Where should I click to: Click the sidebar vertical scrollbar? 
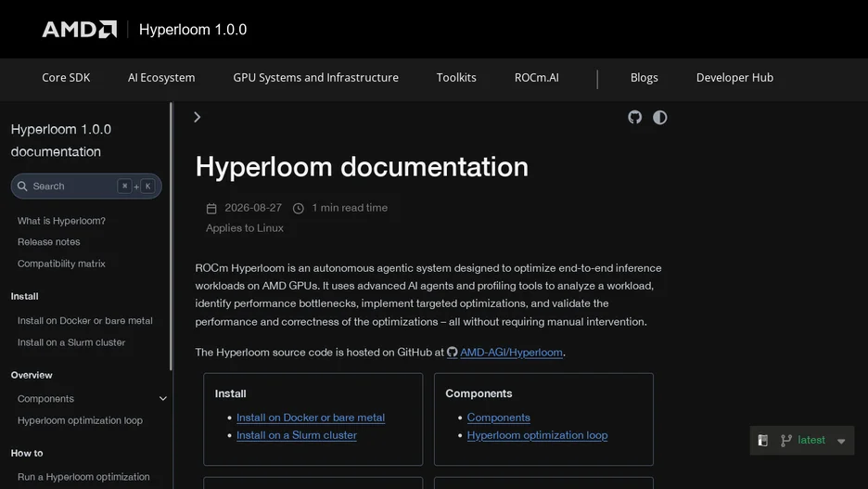[x=171, y=237]
